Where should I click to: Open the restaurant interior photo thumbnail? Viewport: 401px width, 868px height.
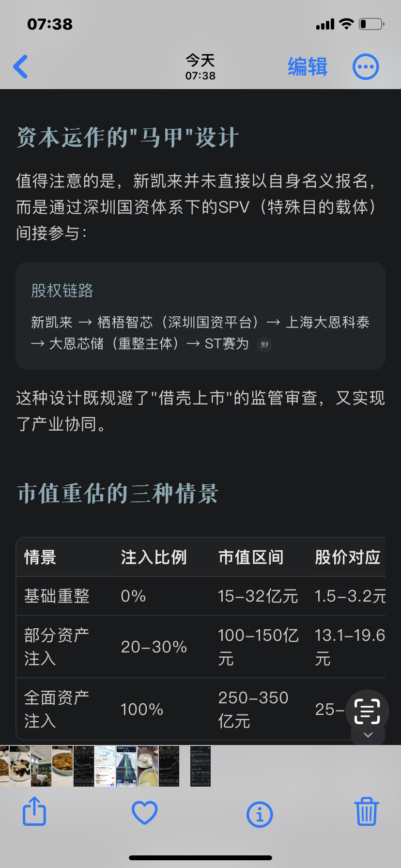tap(41, 766)
